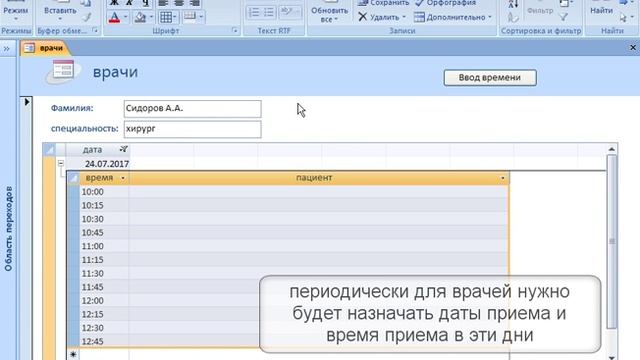
Task: Click the select pointer icon in Найти group
Action: pos(623,18)
